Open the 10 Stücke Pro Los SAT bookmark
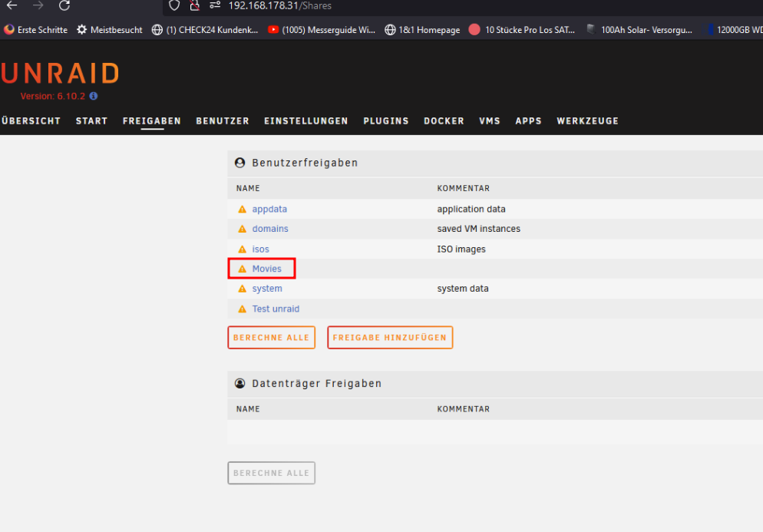 (522, 30)
